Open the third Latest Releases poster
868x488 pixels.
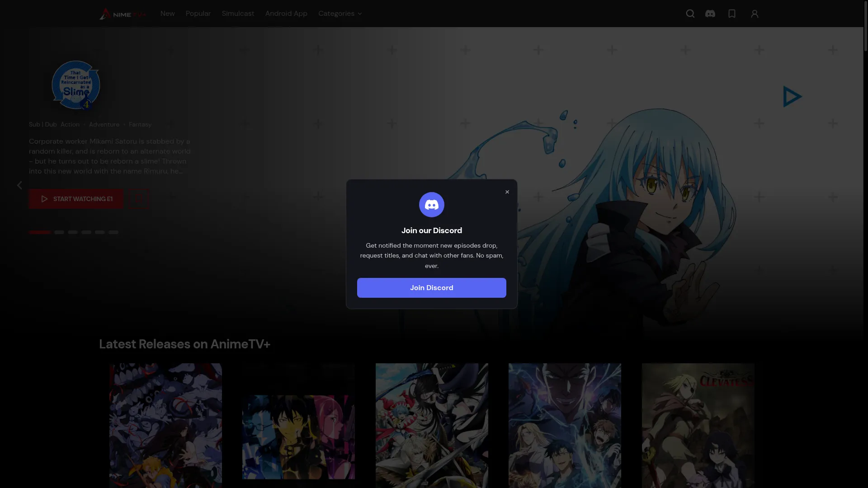(432, 426)
